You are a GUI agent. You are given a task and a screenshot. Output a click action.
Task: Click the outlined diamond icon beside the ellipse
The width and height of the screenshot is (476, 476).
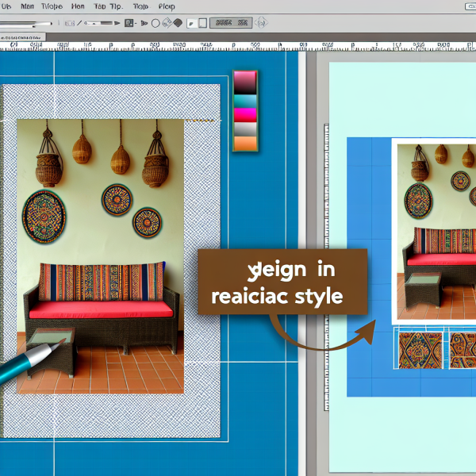[167, 24]
